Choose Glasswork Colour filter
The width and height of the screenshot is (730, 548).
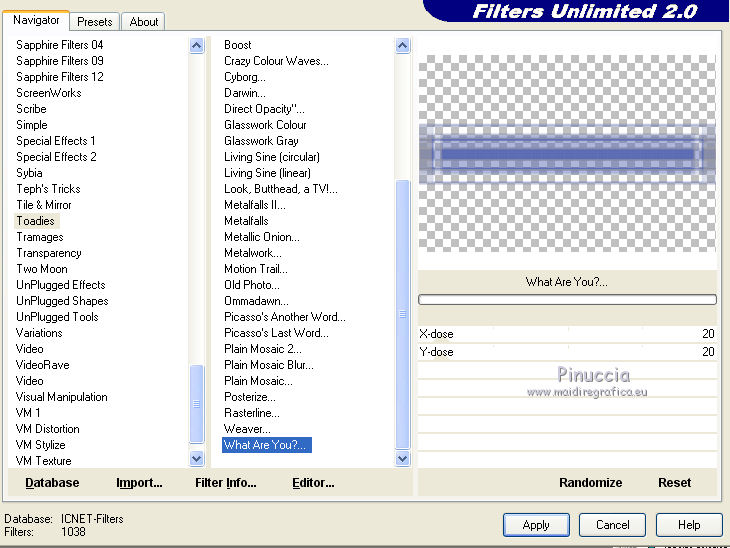[265, 125]
